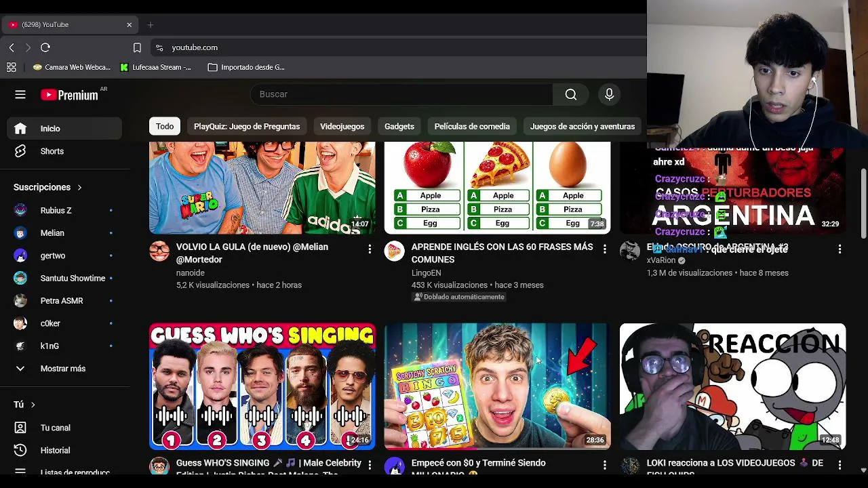Click the Santutu Showtime avatar icon
Viewport: 868px width, 488px height.
coord(20,278)
